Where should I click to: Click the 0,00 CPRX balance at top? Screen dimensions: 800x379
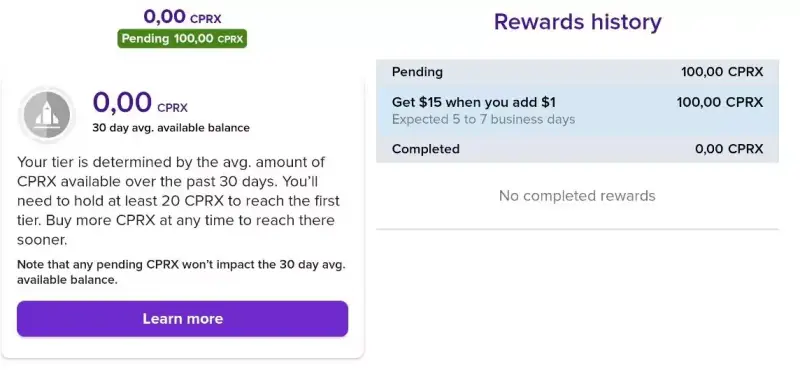tap(182, 16)
